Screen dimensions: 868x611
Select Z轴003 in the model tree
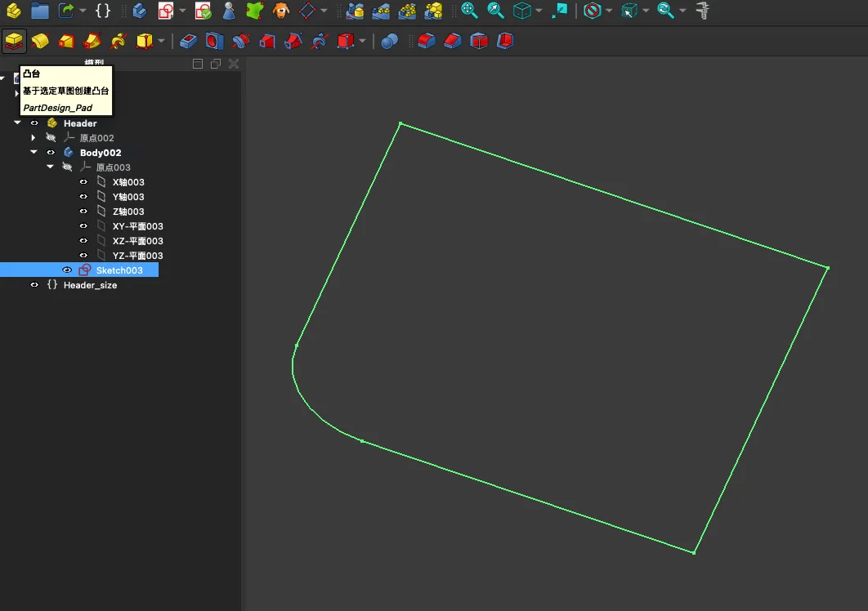click(128, 212)
